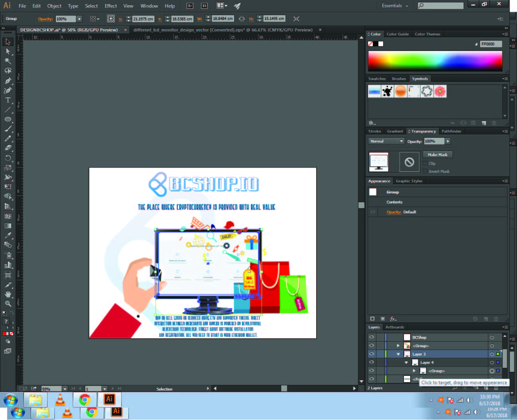Open Adobe Bridge via Br icon
517x420 pixels.
tap(190, 6)
